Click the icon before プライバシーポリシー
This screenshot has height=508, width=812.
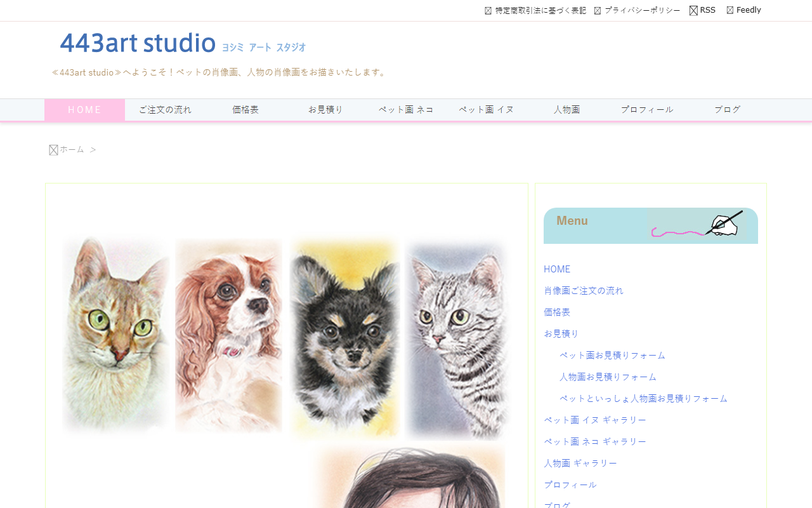pyautogui.click(x=598, y=11)
